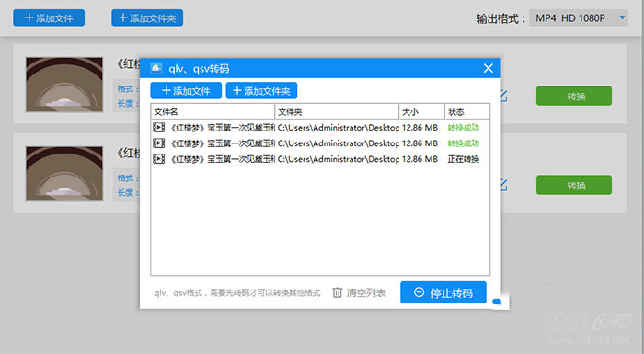
Task: Click the bottom green 转换 button
Action: [574, 185]
